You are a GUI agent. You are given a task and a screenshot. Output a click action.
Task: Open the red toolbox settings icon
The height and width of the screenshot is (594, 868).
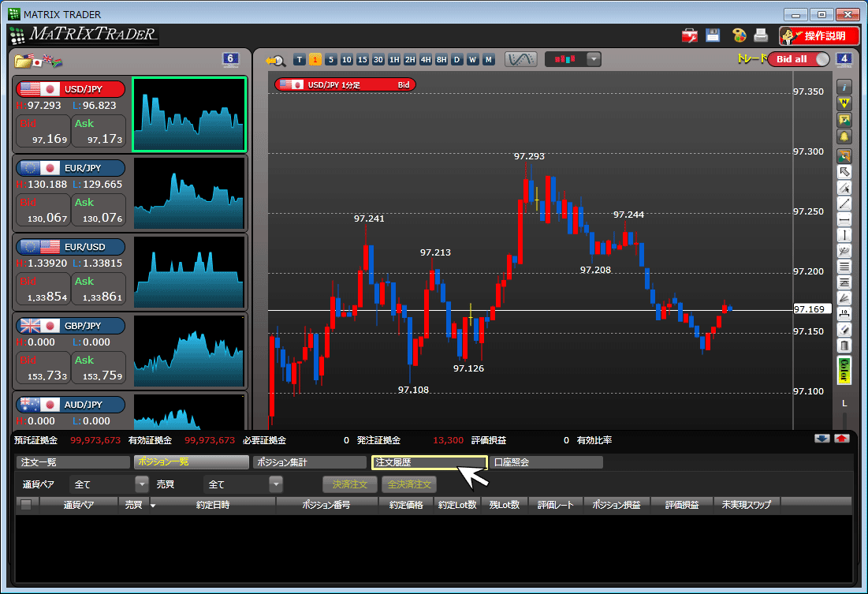click(x=690, y=35)
